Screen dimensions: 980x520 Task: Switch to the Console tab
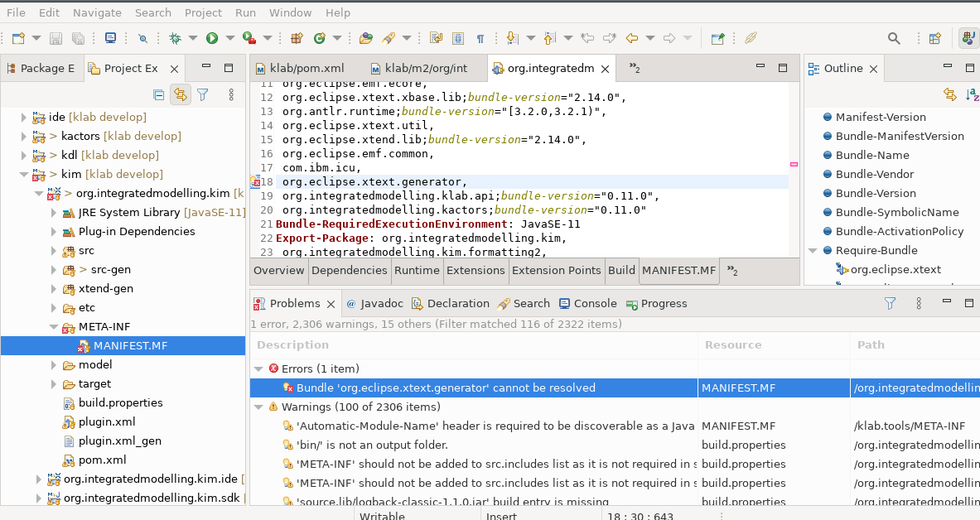click(588, 303)
